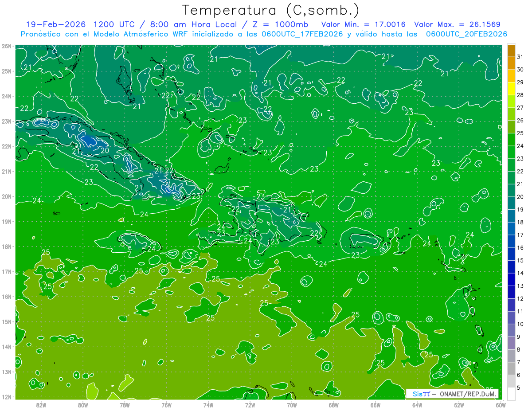
Task: Click the colorbar label "17"
Action: 520,235
